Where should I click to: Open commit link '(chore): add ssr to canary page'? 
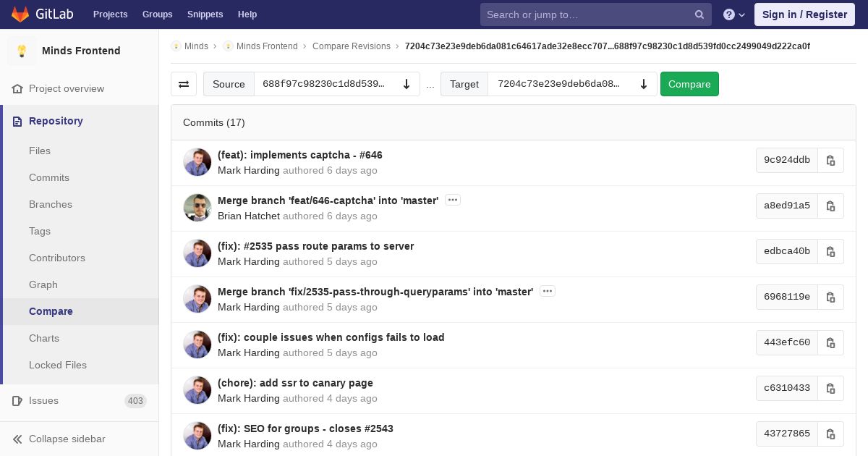pyautogui.click(x=295, y=383)
